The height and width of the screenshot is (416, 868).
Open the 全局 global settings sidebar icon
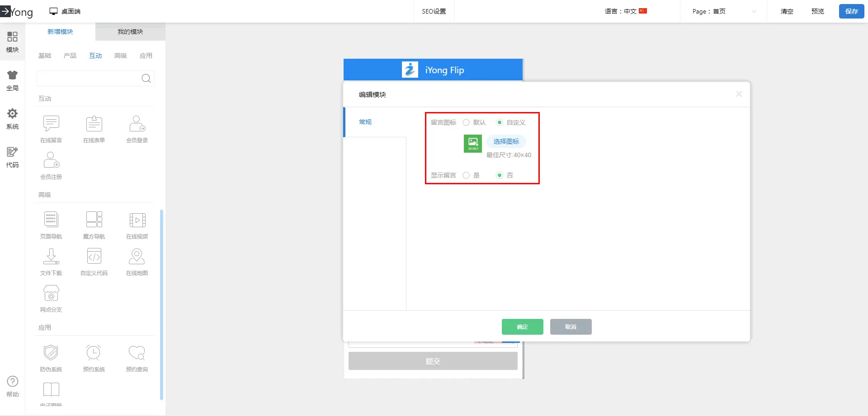tap(12, 80)
